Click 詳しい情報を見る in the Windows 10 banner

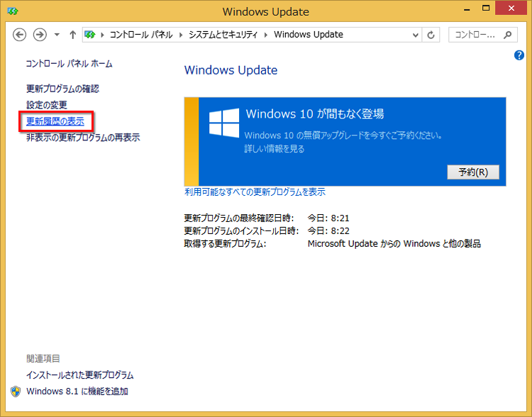coord(274,149)
